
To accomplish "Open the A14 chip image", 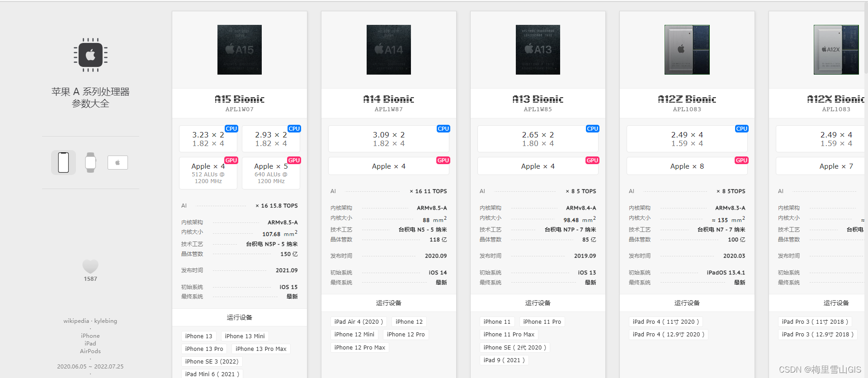I will (389, 50).
